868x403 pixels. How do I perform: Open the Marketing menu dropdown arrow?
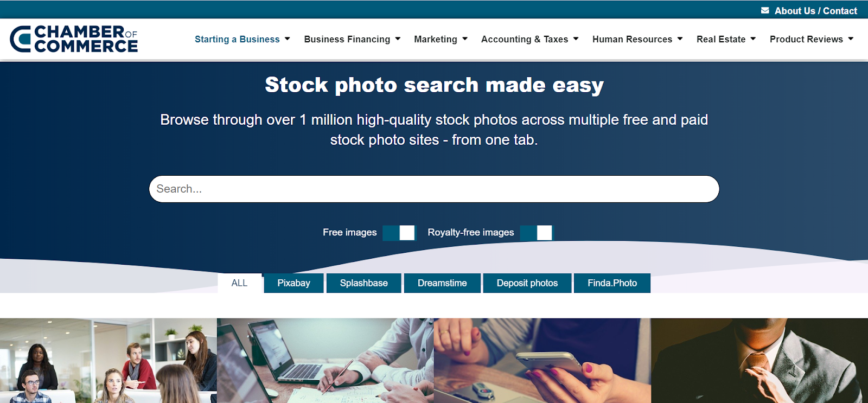point(465,39)
